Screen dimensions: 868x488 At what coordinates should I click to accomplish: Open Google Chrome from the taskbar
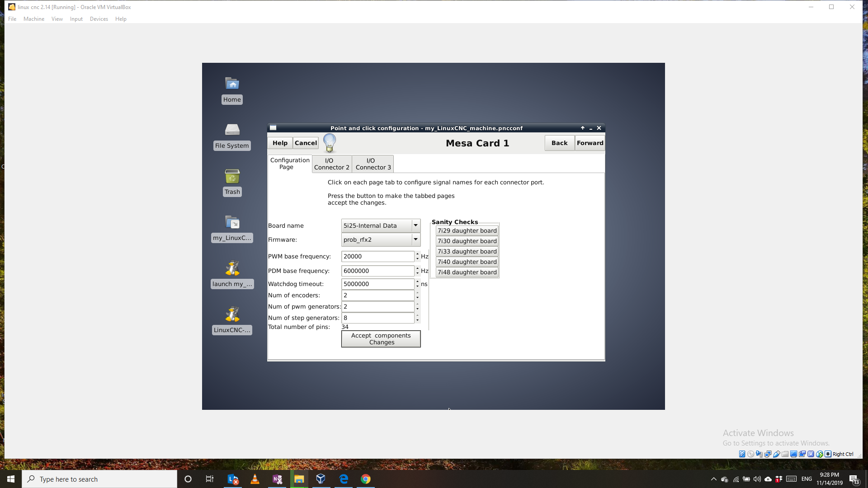[366, 479]
